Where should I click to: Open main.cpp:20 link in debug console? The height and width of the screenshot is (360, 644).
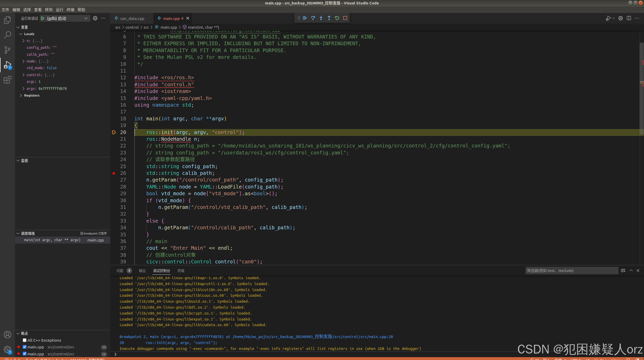[x=313, y=337]
